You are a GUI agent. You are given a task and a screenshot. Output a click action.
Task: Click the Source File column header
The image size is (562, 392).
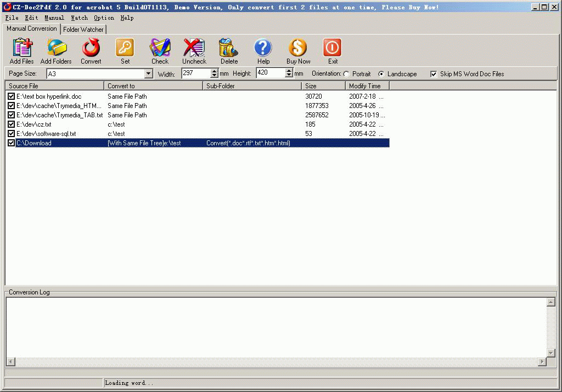click(54, 86)
